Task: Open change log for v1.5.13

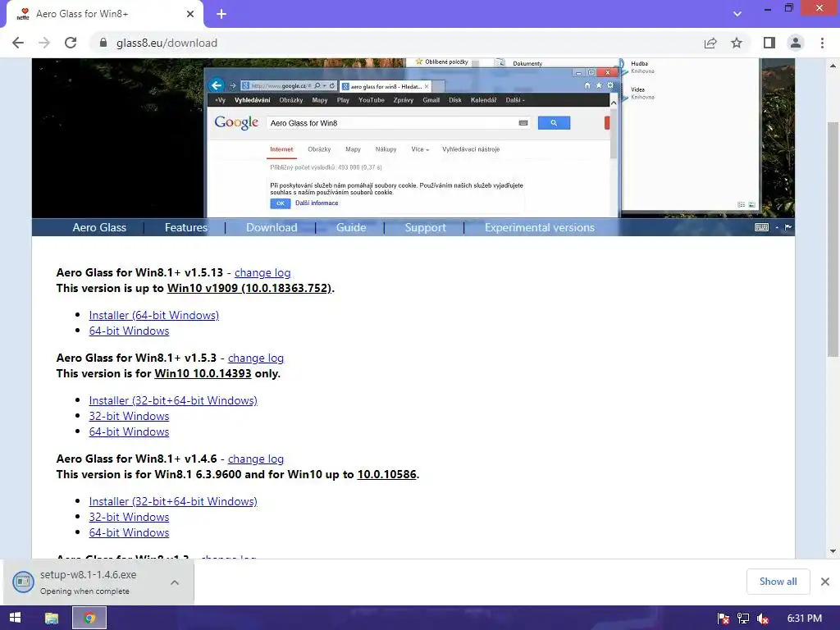Action: coord(262,272)
